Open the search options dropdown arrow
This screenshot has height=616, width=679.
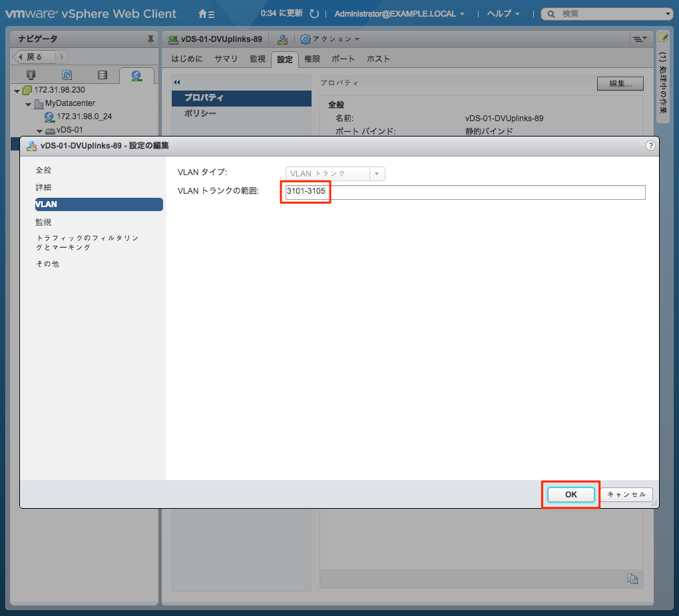[x=667, y=14]
